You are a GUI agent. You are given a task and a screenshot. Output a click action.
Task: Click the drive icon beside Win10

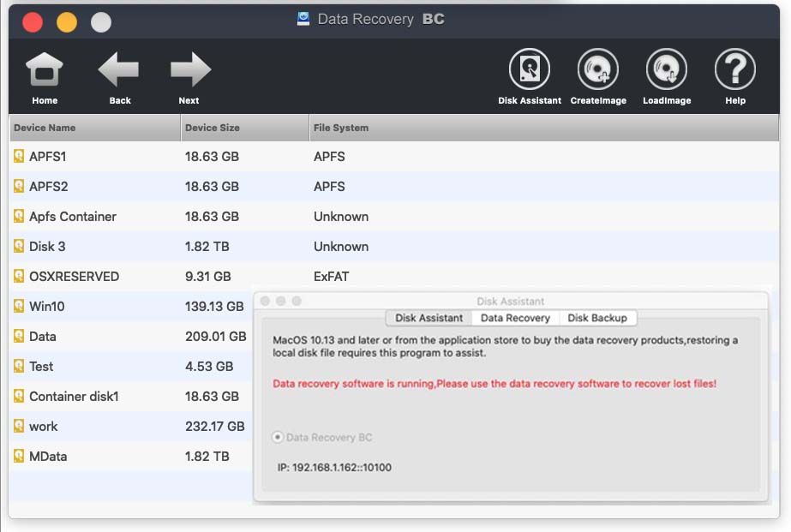tap(19, 306)
